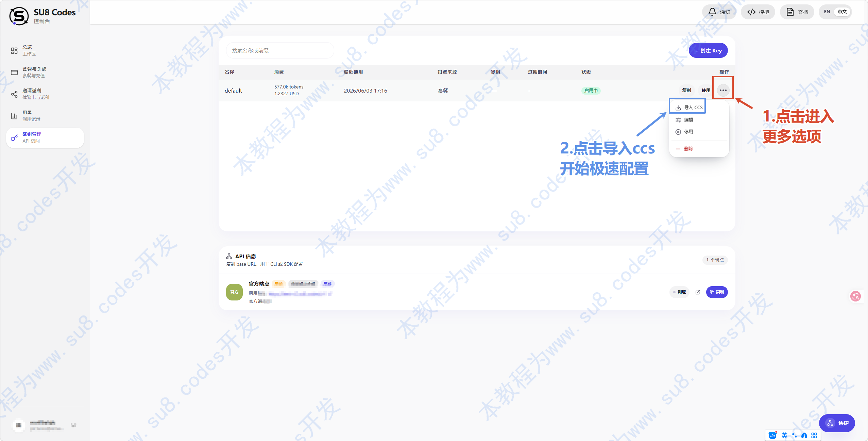Screen dimensions: 868x441
Task: Click 使用 for the default key
Action: point(706,90)
